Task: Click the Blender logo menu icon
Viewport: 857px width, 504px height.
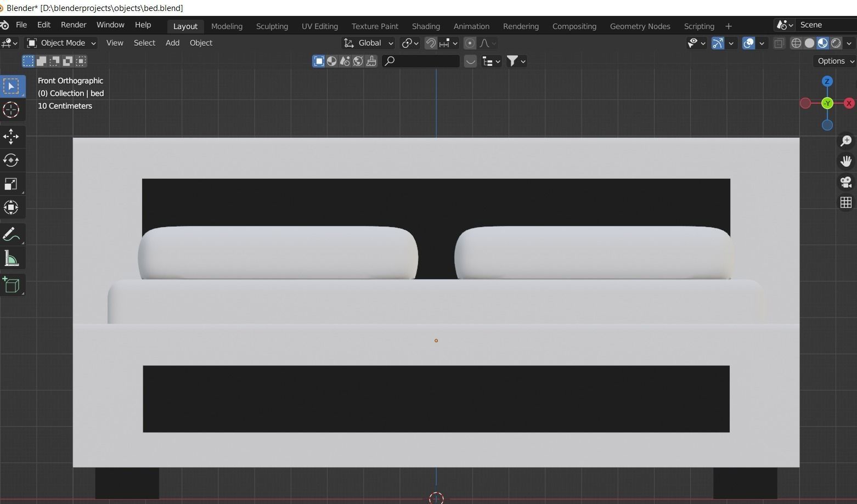Action: point(4,25)
